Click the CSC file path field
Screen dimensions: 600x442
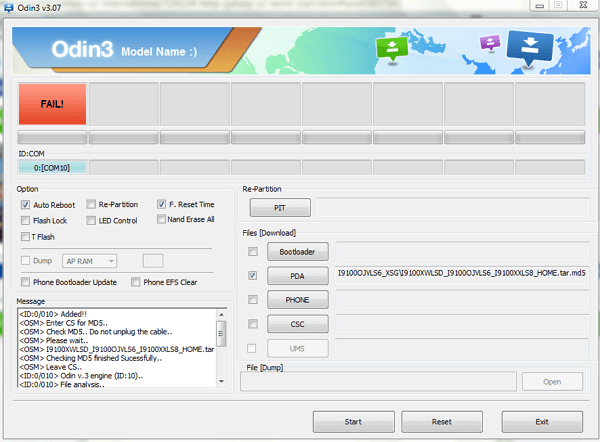point(462,324)
